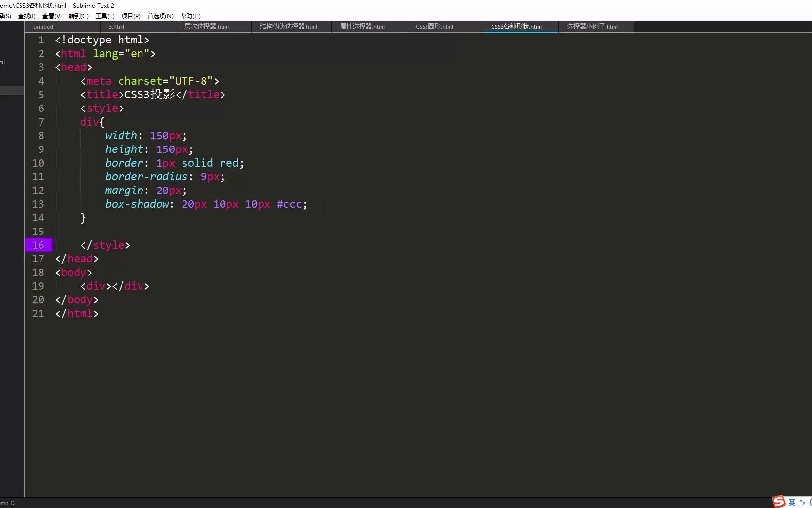
Task: Click the div selector on line 7
Action: (89, 122)
